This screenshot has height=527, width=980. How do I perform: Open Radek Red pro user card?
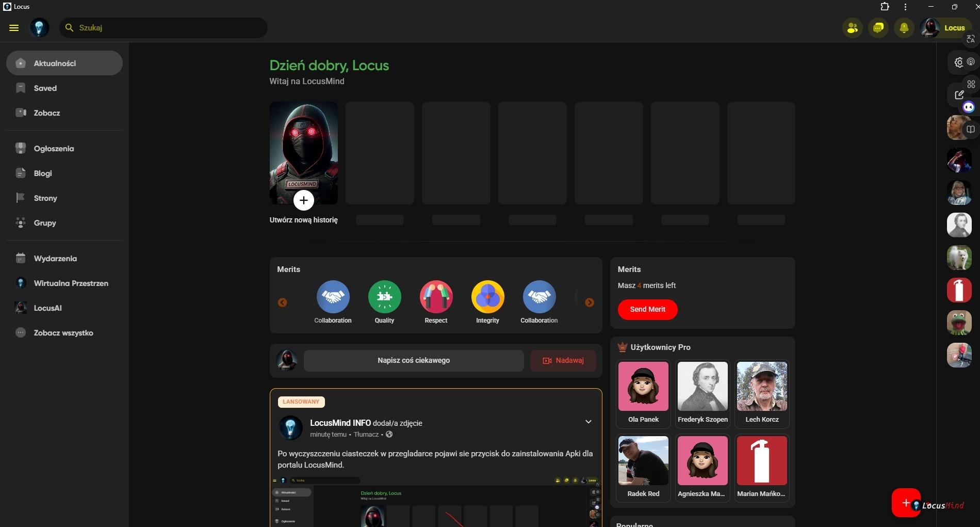643,468
